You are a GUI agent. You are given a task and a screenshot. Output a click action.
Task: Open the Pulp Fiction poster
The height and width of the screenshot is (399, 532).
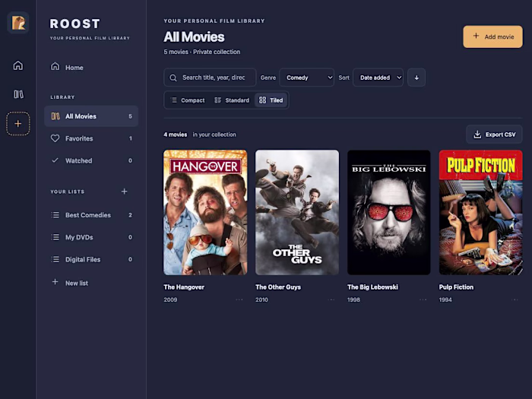tap(480, 212)
